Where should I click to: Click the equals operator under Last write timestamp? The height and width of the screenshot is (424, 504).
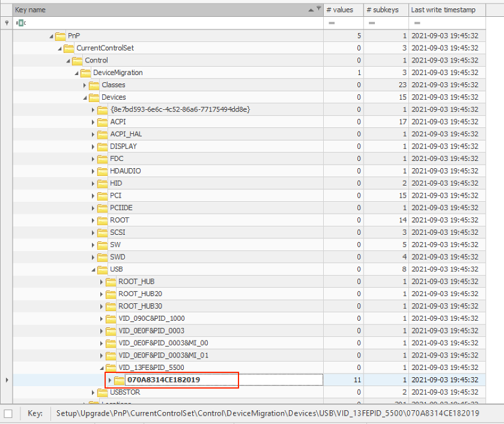point(417,23)
